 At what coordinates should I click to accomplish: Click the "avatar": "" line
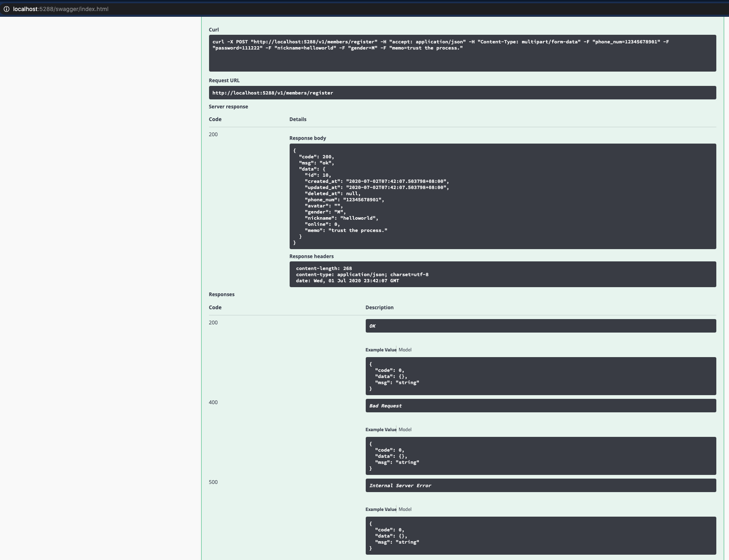pos(324,206)
